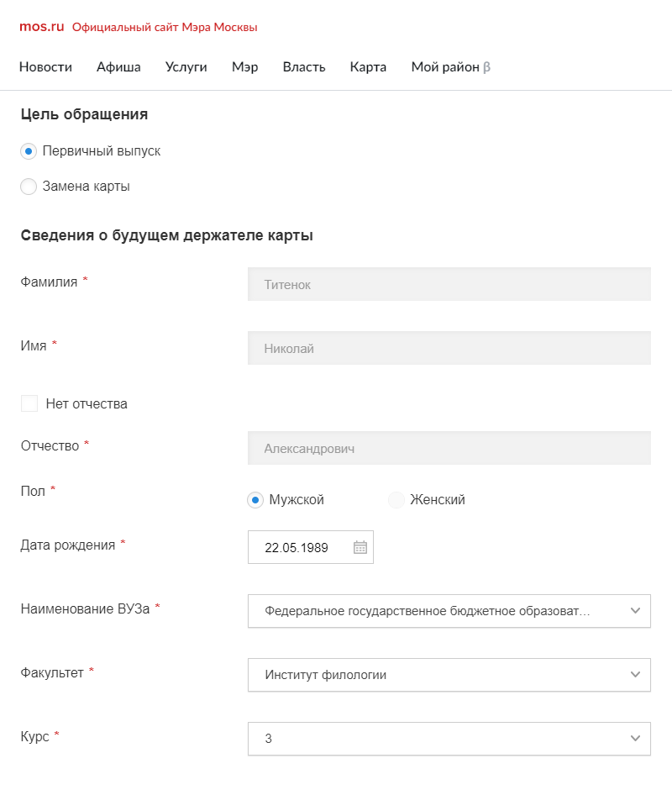Select Мужской gender radio
The image size is (672, 790).
[255, 500]
